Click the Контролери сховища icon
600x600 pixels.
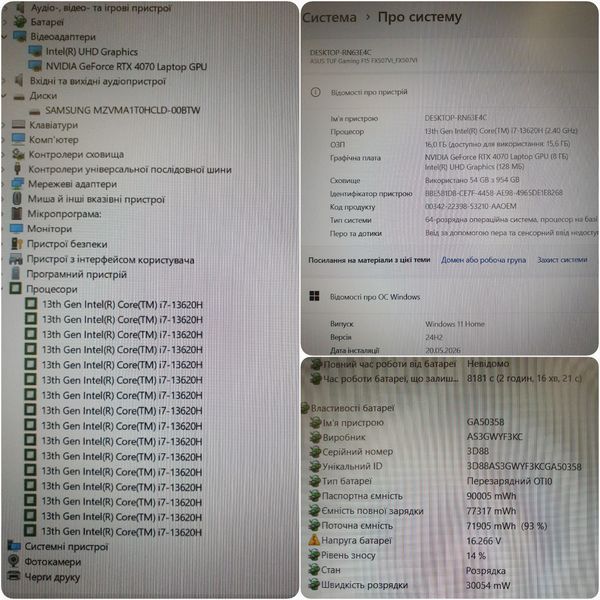18,154
